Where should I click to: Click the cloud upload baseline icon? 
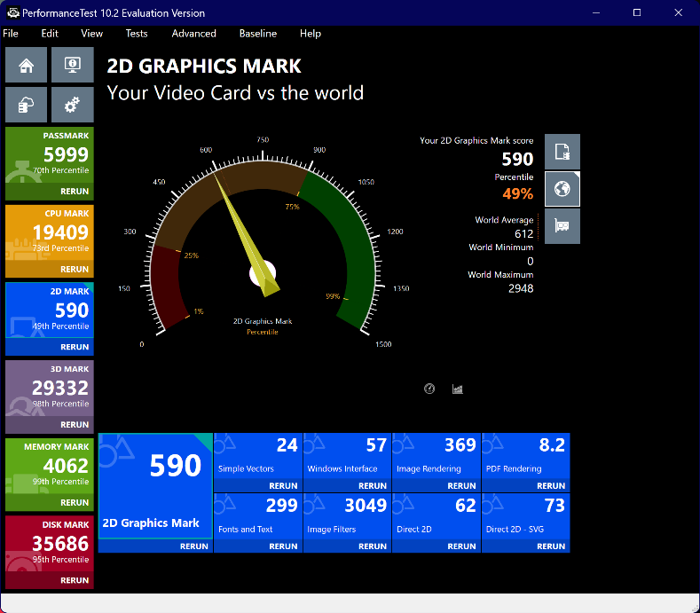[x=26, y=105]
